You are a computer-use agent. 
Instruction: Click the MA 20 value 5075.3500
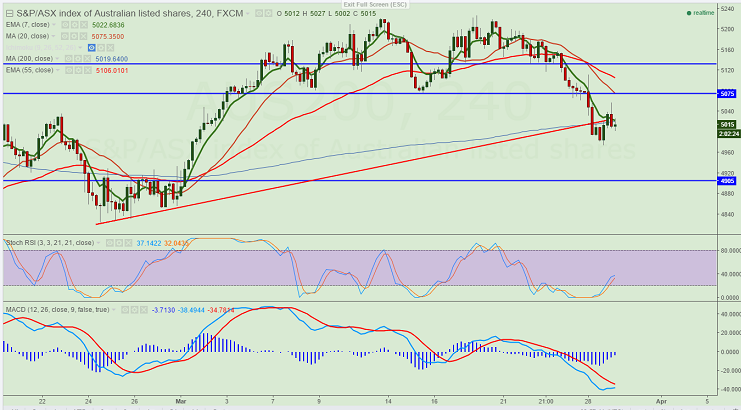click(x=108, y=36)
